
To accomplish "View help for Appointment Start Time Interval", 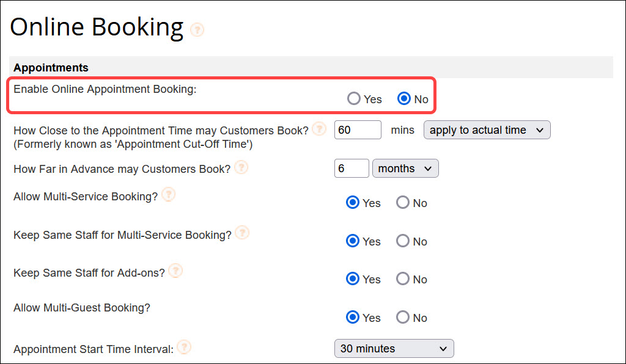I will (x=184, y=347).
